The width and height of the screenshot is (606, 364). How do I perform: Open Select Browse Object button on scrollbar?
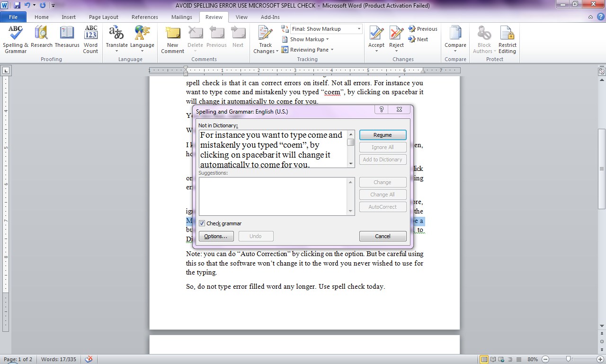(x=602, y=341)
